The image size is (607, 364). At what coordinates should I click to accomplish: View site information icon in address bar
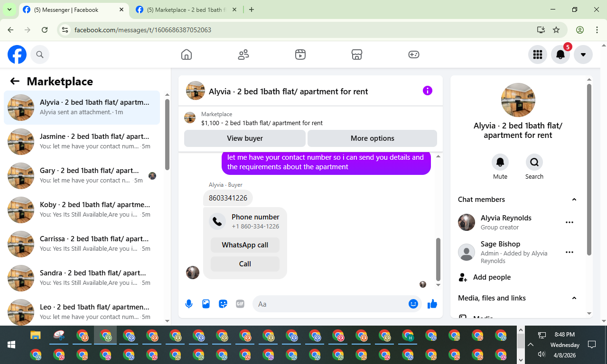click(x=65, y=30)
